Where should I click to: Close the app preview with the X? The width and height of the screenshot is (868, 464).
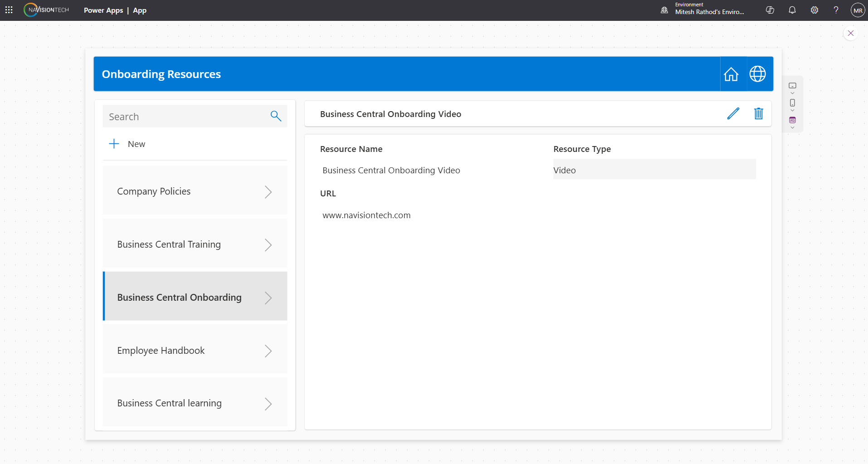coord(850,33)
